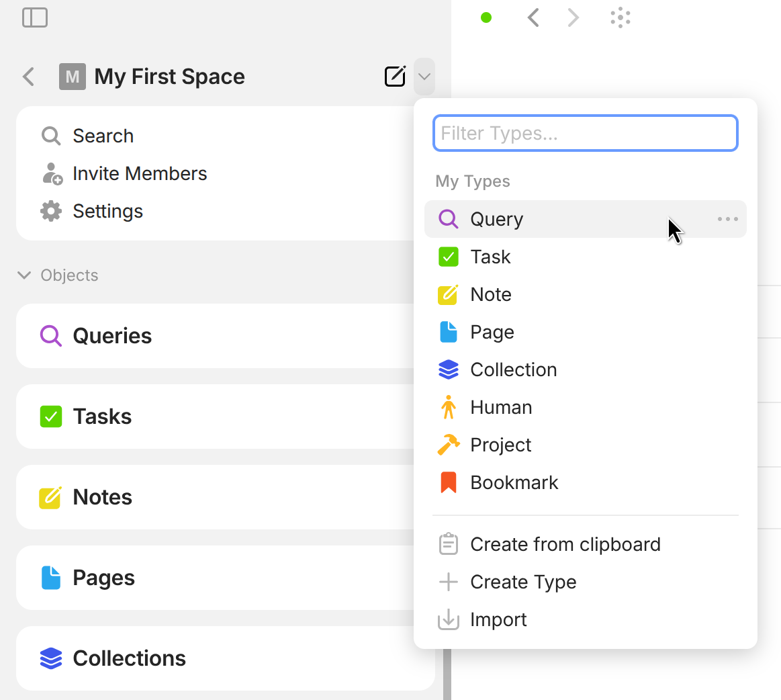Go back using the arrow beside My First Space
The height and width of the screenshot is (700, 781).
pyautogui.click(x=28, y=77)
